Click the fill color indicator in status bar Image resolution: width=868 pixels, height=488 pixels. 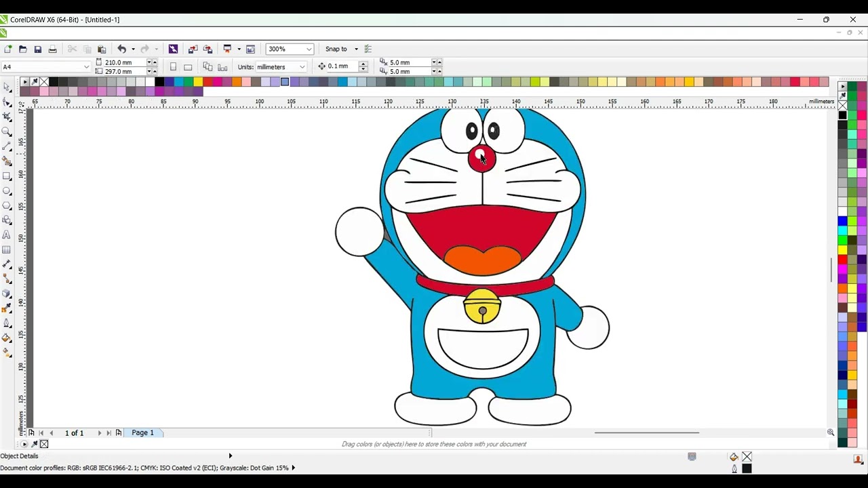click(747, 457)
